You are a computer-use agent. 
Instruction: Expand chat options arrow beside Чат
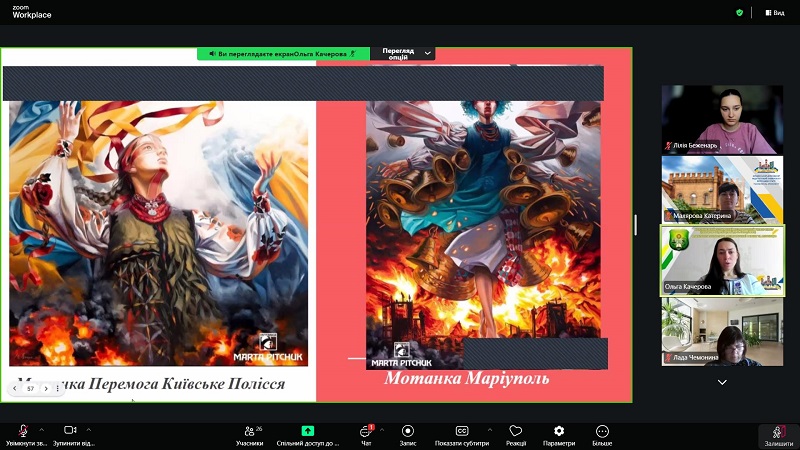point(382,430)
